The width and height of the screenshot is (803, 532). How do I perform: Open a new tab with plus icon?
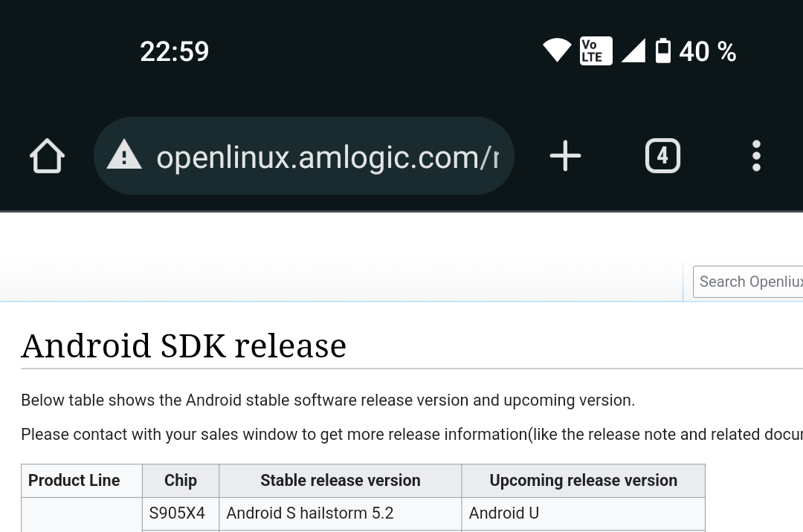tap(565, 155)
